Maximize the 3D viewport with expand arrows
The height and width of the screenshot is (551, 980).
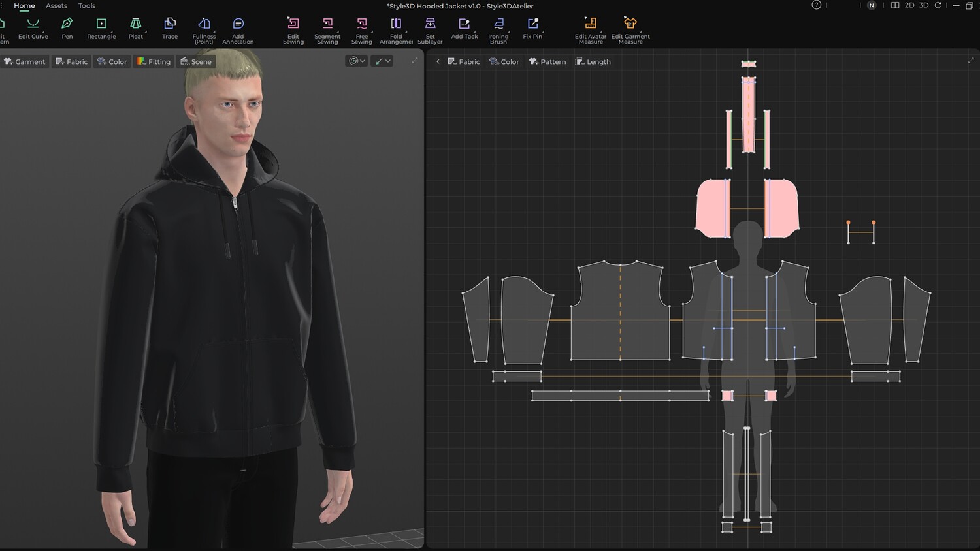[415, 61]
